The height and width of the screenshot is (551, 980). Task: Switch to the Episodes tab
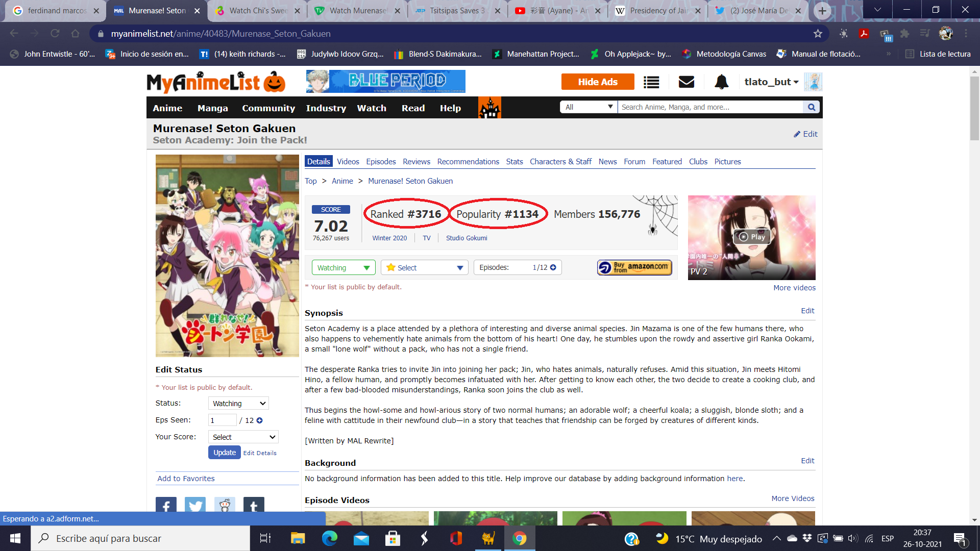[381, 162]
